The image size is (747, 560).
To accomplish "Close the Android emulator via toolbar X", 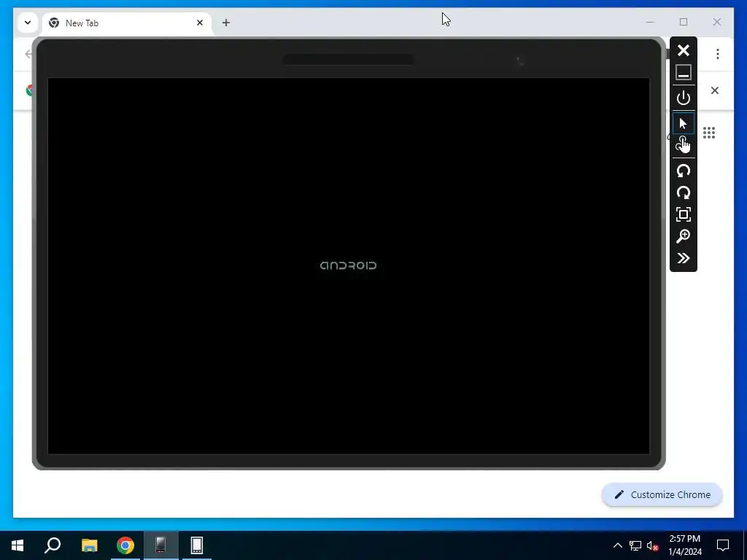I will coord(683,50).
